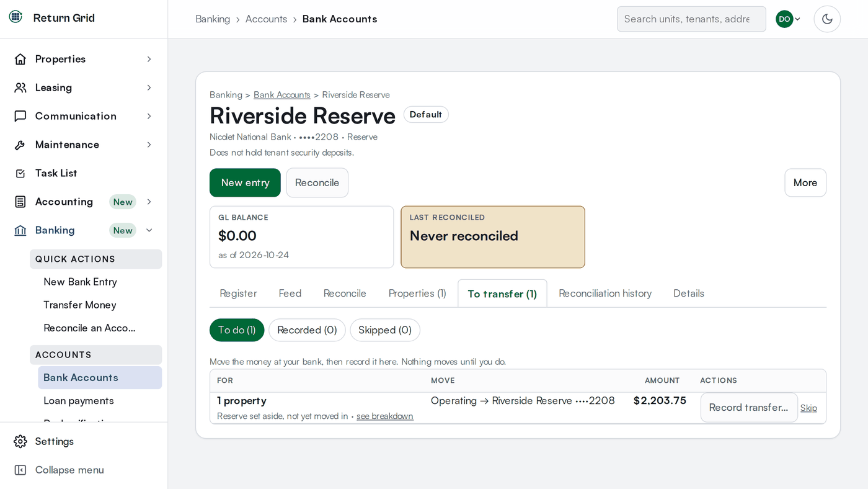Expand the Properties sidebar chevron
The image size is (868, 489).
click(149, 59)
